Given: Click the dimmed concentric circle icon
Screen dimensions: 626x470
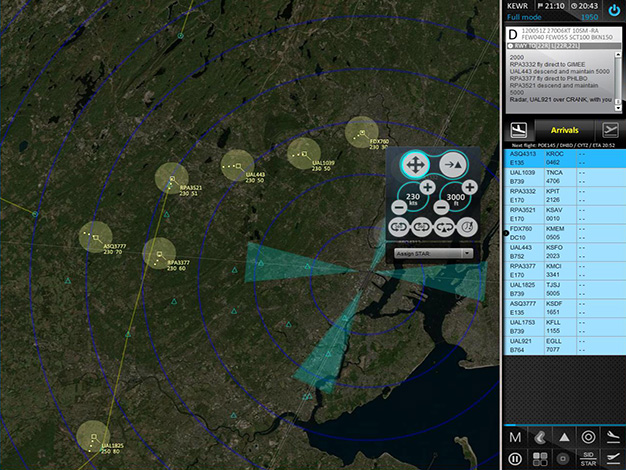Looking at the screenshot, I should tap(563, 459).
